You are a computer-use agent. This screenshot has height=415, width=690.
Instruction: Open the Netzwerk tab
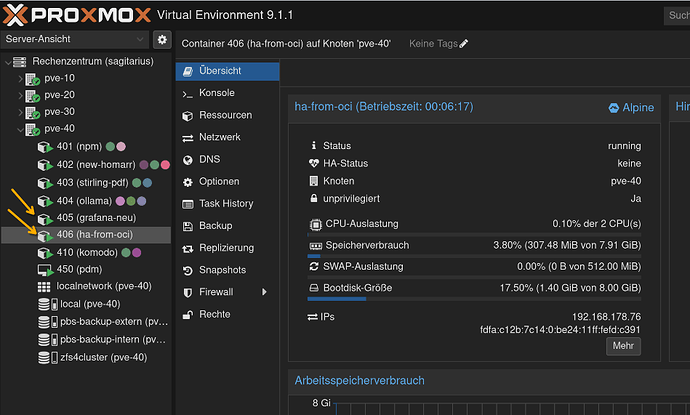pos(227,137)
